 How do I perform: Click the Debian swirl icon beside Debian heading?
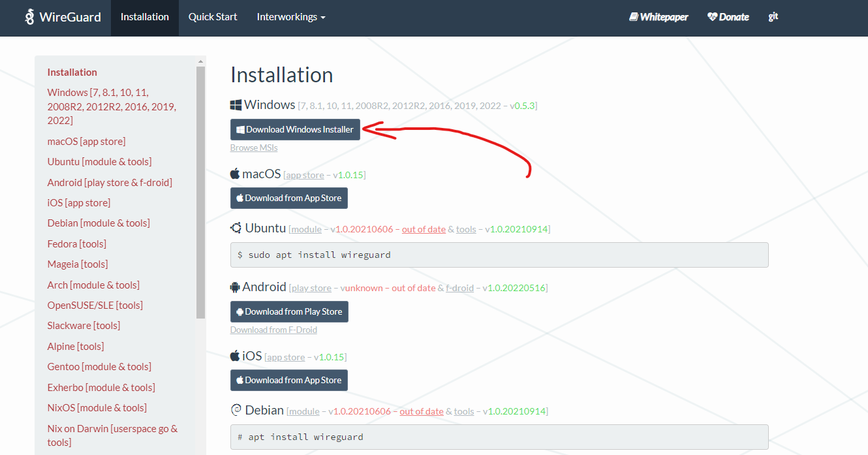click(236, 411)
